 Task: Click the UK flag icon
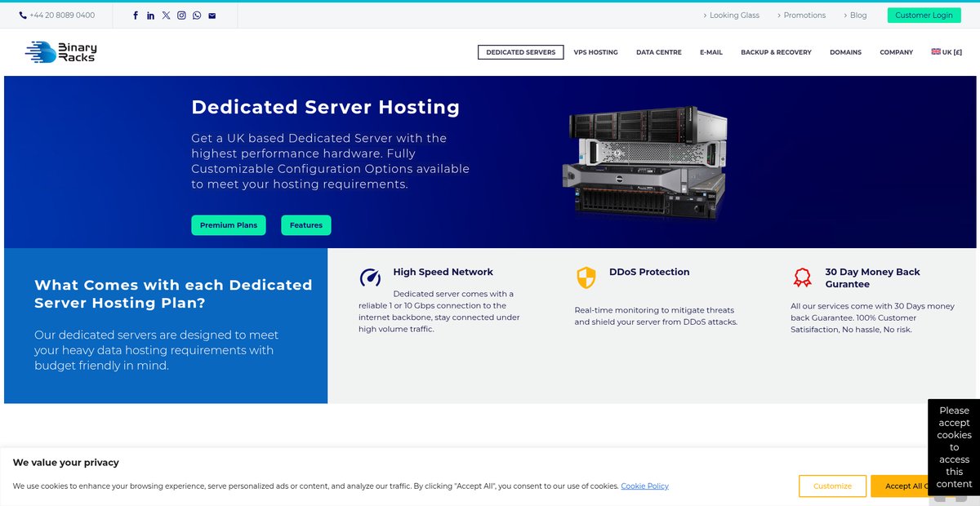(936, 51)
